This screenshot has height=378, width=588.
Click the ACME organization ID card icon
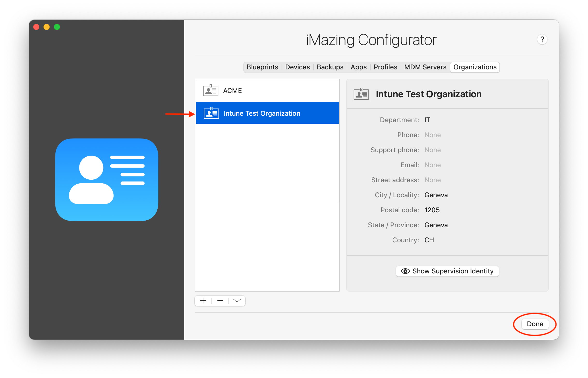210,90
